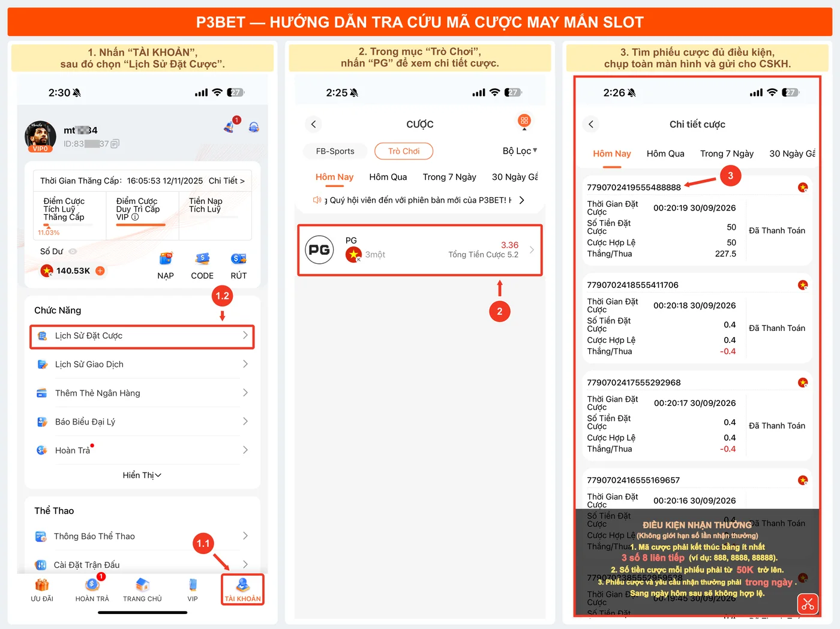Go to TRANG CHỦ home in bottom navigation

[x=142, y=589]
